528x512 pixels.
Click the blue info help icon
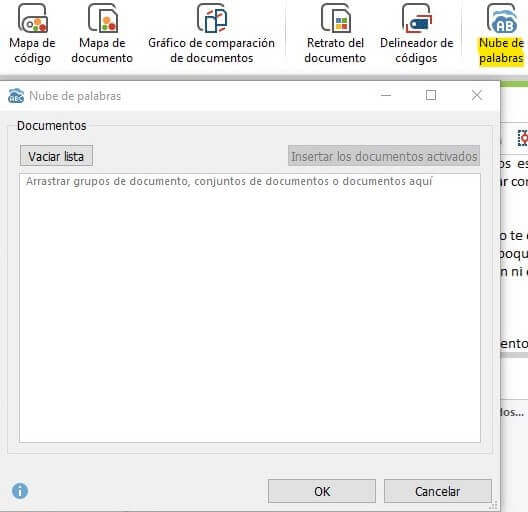pos(20,491)
